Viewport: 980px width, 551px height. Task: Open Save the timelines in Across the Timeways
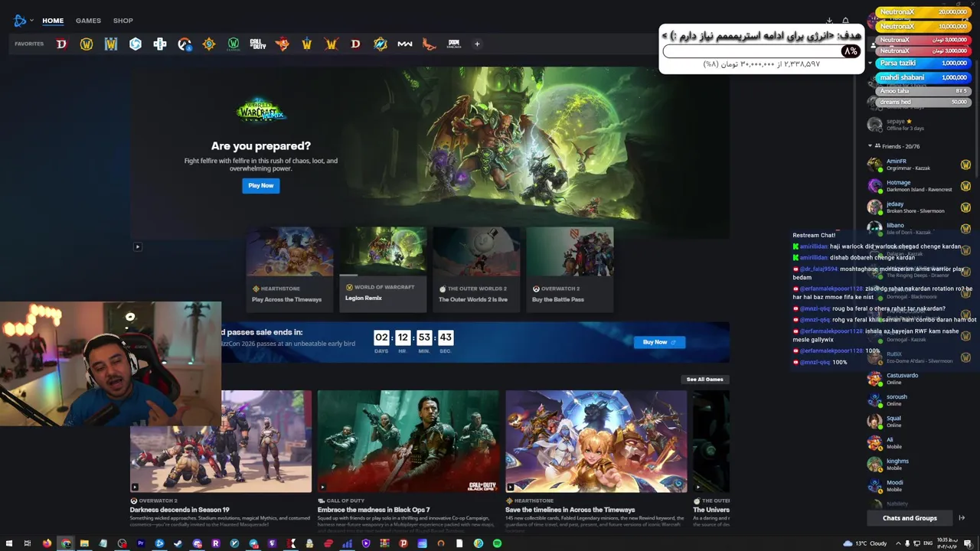[x=570, y=510]
